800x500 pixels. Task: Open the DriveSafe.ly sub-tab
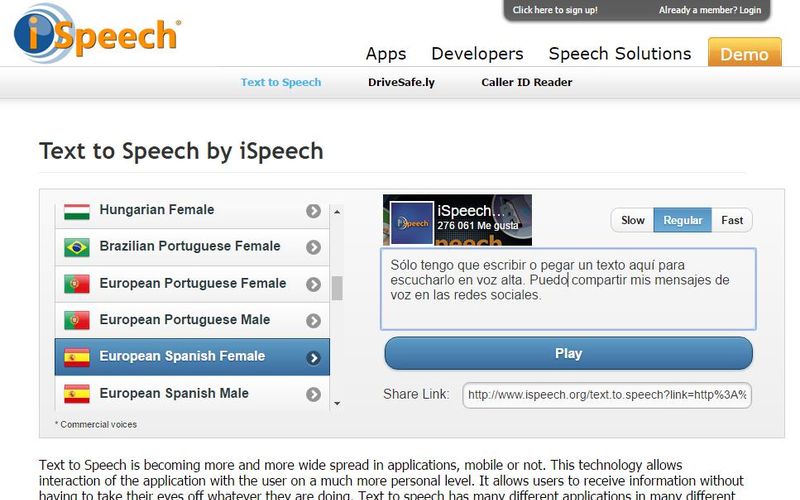click(401, 82)
